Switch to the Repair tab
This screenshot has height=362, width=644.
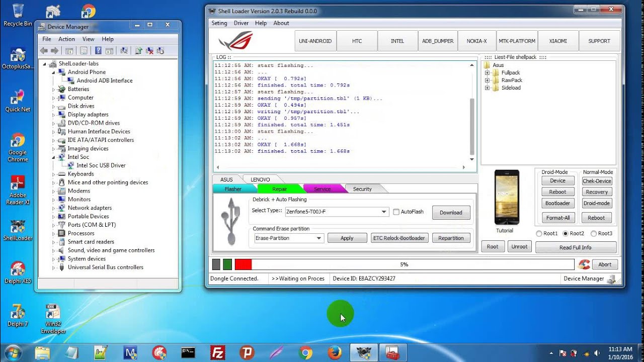coord(280,189)
